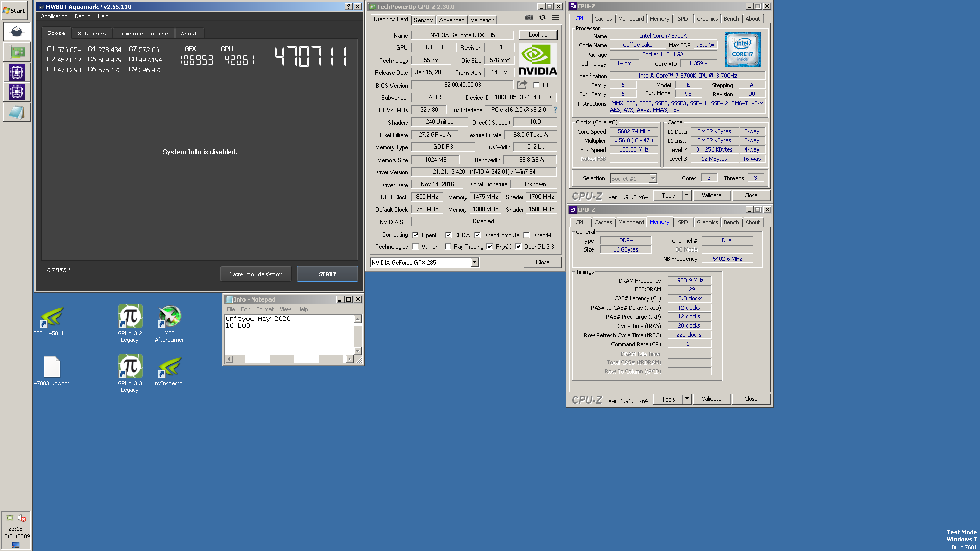
Task: Click the Close button in GPU-Z
Action: [543, 262]
